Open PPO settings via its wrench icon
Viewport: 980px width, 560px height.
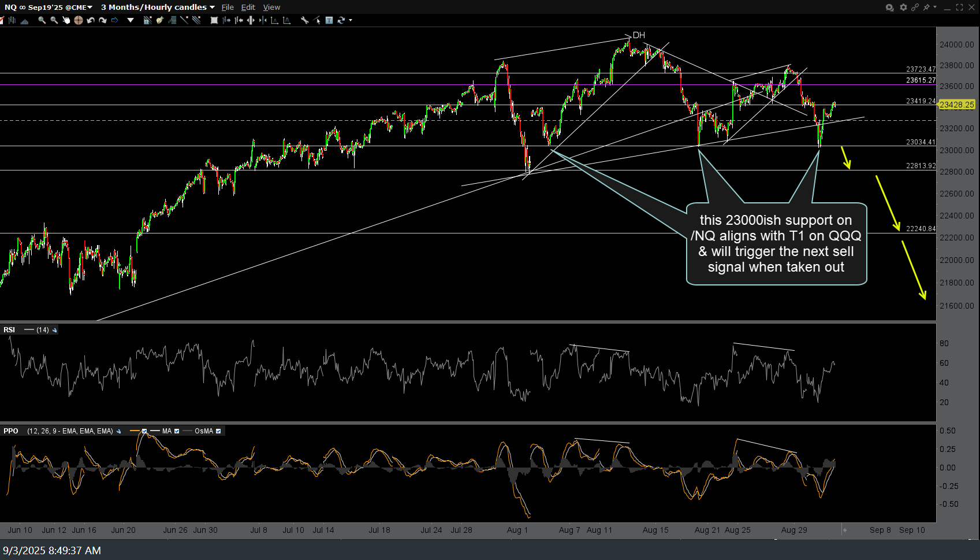(x=118, y=431)
